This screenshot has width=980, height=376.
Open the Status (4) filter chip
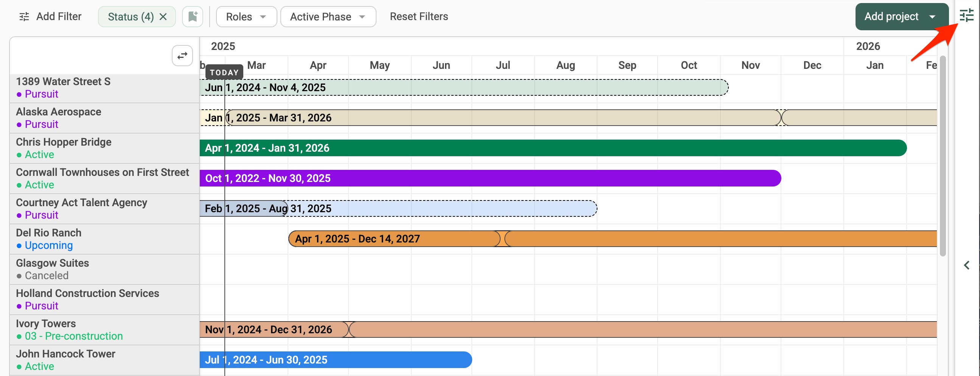131,17
